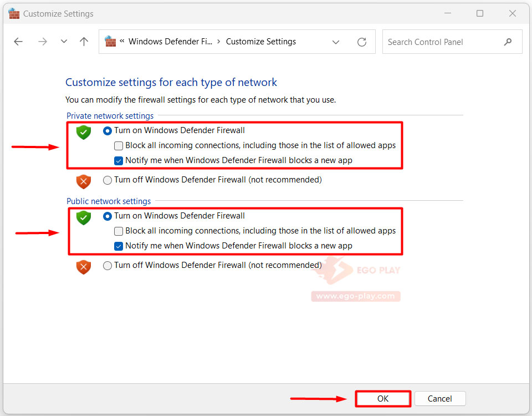
Task: Click the forward navigation arrow
Action: click(43, 42)
